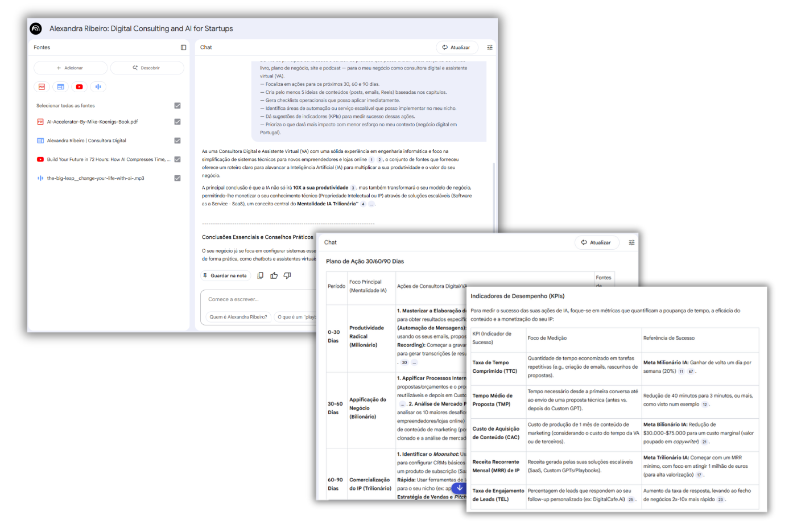Switch to the Chat tab
Image resolution: width=797 pixels, height=532 pixels.
pyautogui.click(x=205, y=47)
